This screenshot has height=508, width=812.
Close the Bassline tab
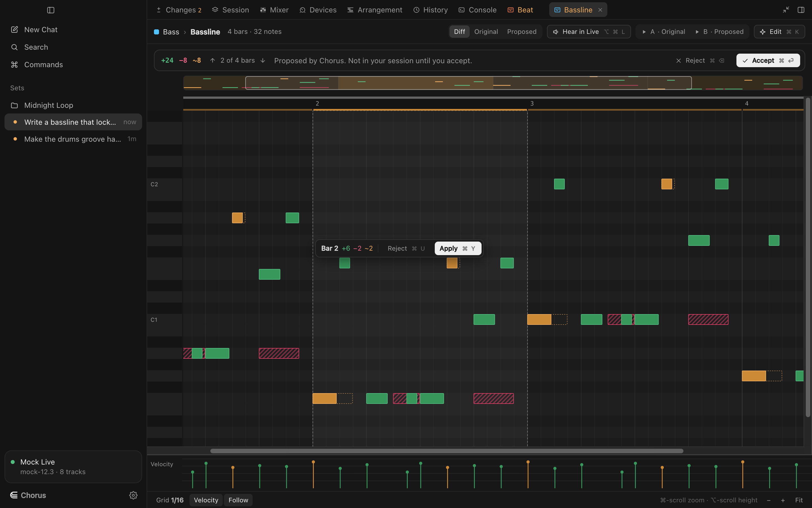point(600,10)
